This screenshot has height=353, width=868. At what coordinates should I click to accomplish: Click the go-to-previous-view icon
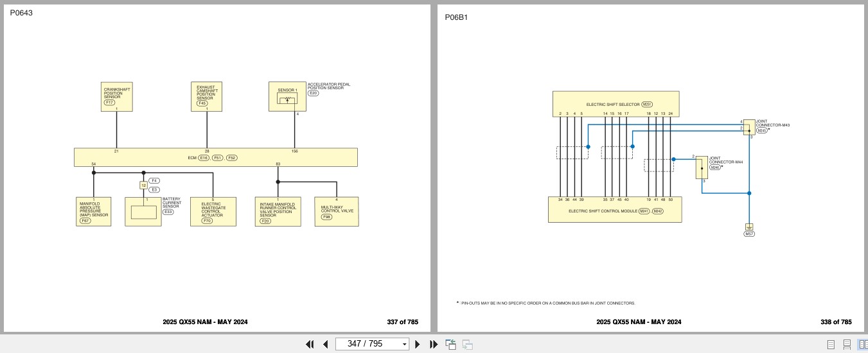coord(451,344)
